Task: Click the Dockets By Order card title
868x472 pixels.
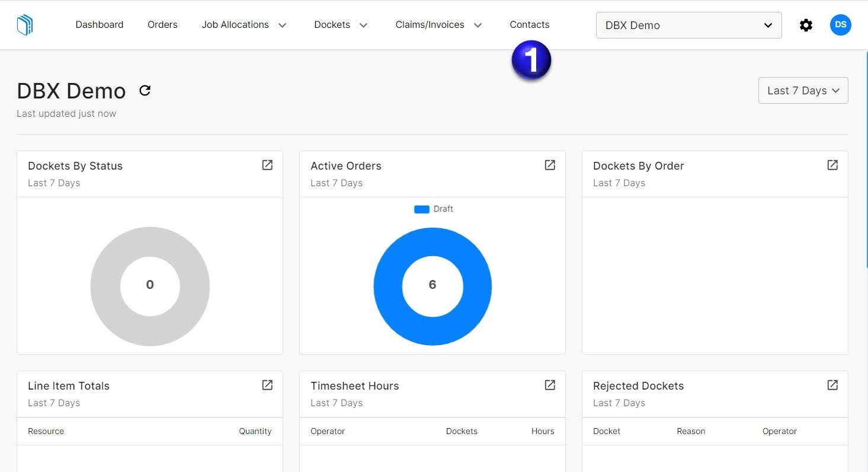Action: click(x=639, y=166)
